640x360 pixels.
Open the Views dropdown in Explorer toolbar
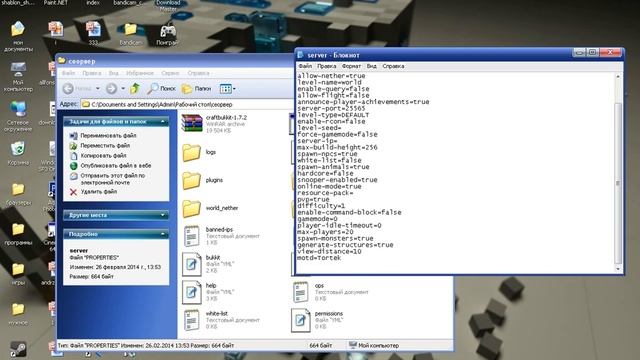click(227, 88)
